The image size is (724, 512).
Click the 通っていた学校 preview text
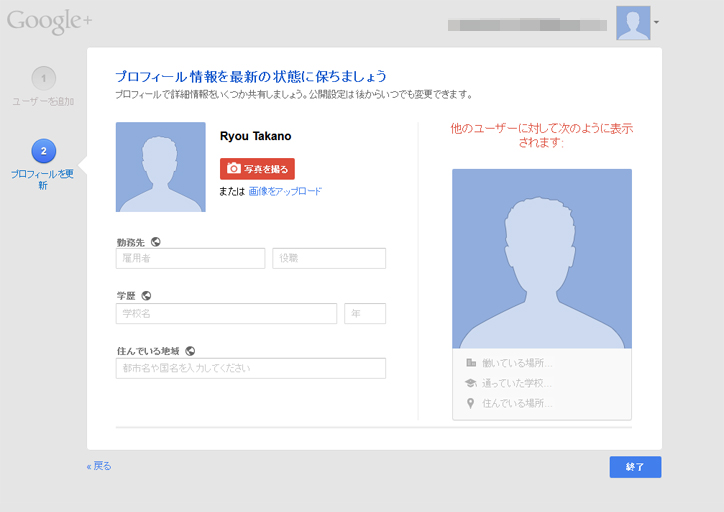tap(517, 383)
